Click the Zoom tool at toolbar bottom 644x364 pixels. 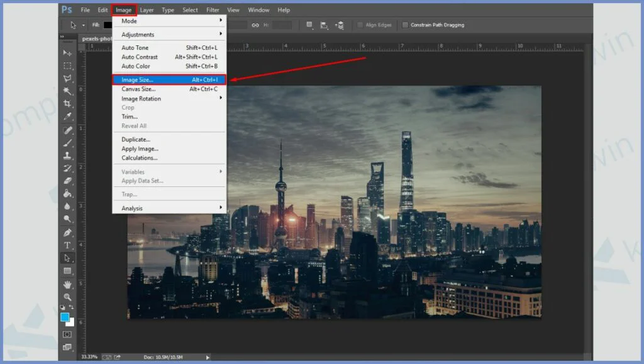(67, 297)
